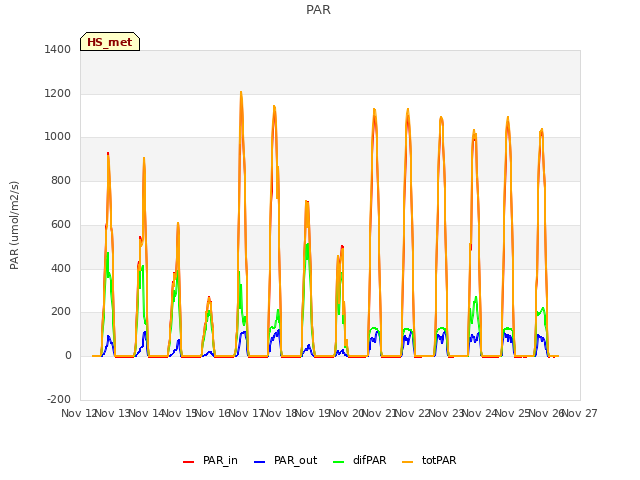
Task: Click the green difPAR peak on Nov 19
Action: (307, 245)
